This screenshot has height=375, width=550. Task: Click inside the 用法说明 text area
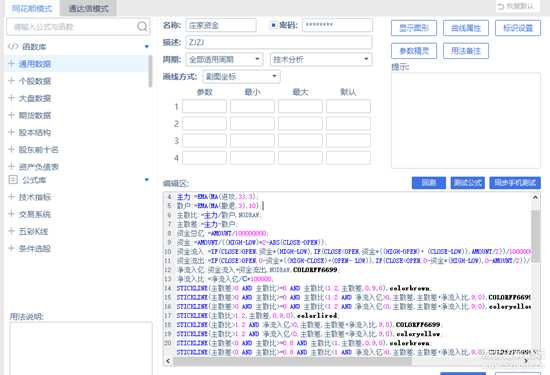81,349
